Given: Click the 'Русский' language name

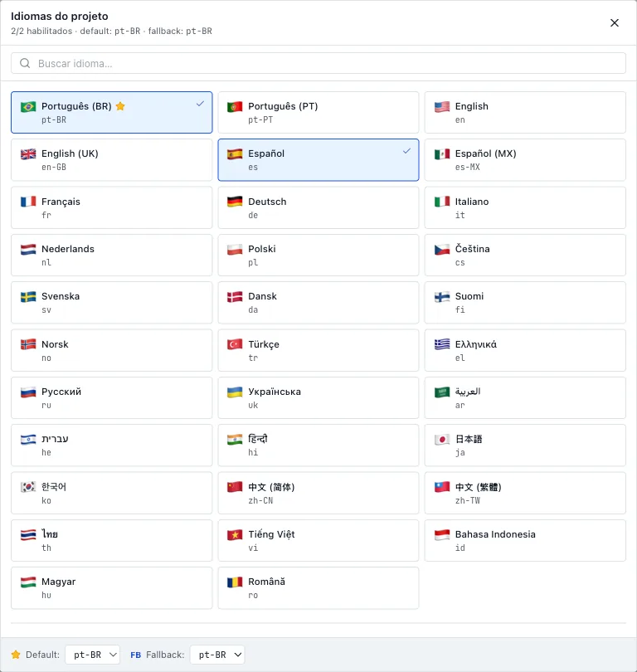Looking at the screenshot, I should (x=61, y=392).
